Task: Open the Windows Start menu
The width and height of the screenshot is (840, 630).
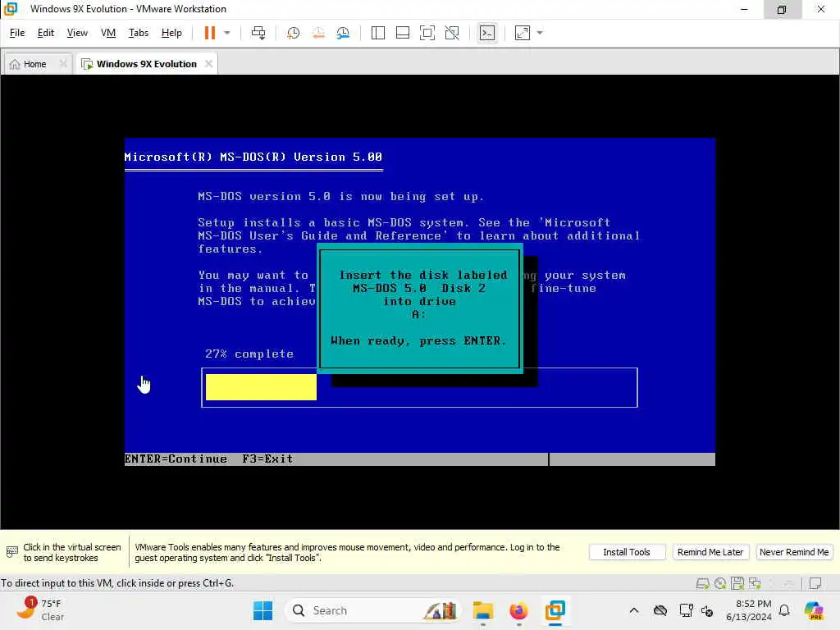Action: (x=262, y=610)
